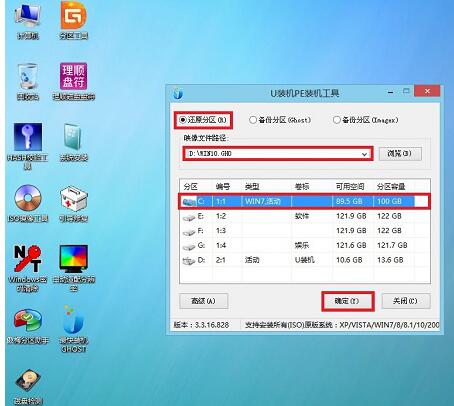Image resolution: width=454 pixels, height=406 pixels.
Task: Select the 1:2 partition number cell
Action: pyautogui.click(x=221, y=216)
